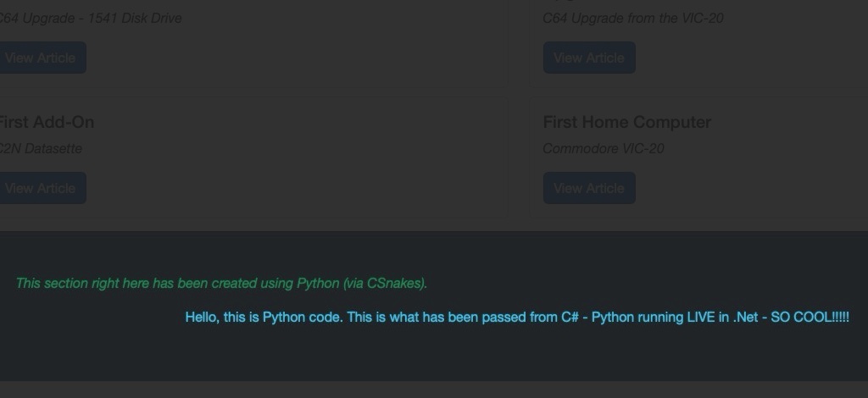Image resolution: width=868 pixels, height=398 pixels.
Task: Click the Commodore VIC-20 subtitle text
Action: pyautogui.click(x=604, y=149)
